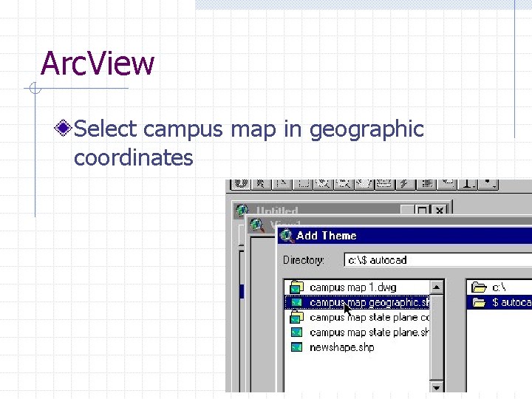Click icon beside campus map 1.dwg
Screen dimensions: 532x399
pos(296,287)
